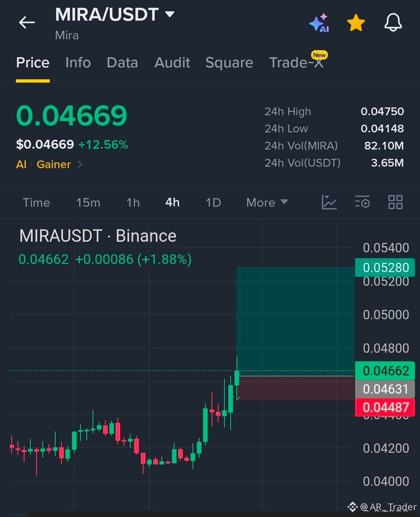Screen dimensions: 420x517
Task: Toggle the favorite star for MIRA/USDT
Action: 356,23
